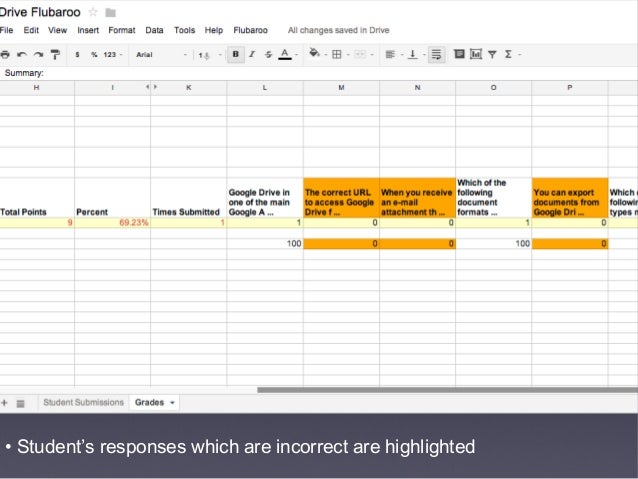Open the Insert menu
Screen dimensions: 638x479
point(88,30)
